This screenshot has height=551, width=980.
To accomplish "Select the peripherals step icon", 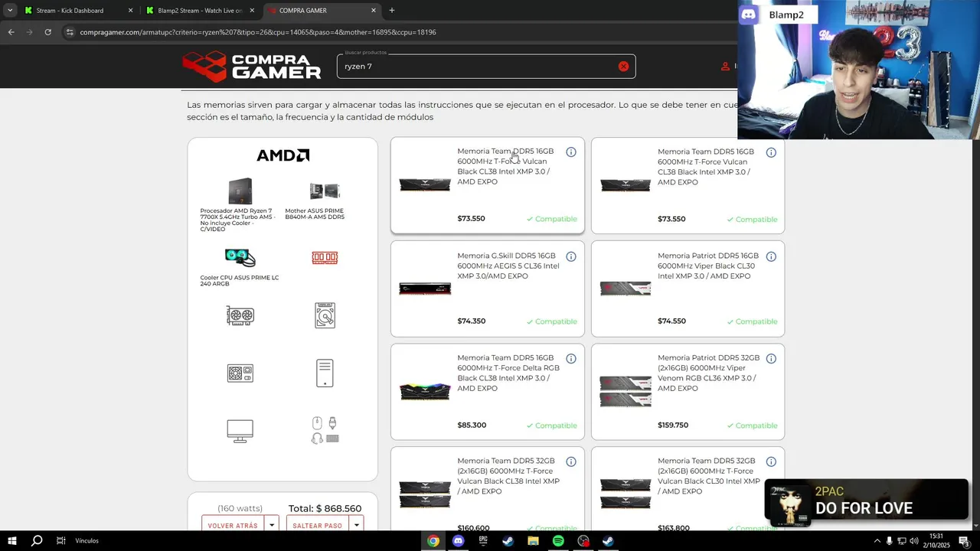I will pyautogui.click(x=325, y=431).
